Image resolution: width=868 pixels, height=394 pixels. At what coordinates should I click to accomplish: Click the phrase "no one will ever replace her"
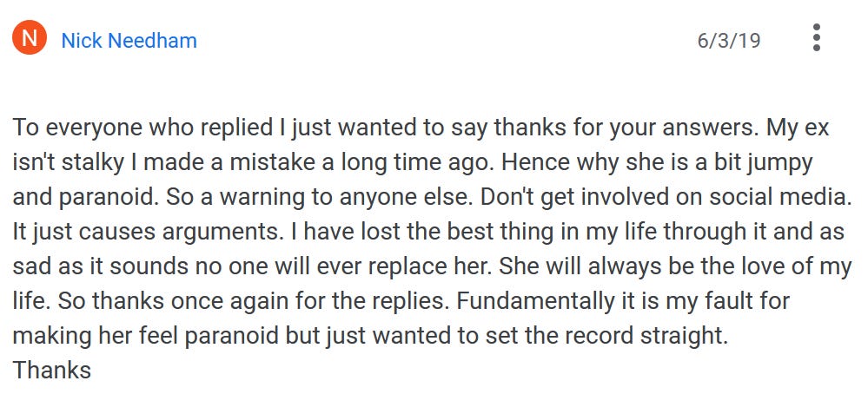click(x=346, y=266)
